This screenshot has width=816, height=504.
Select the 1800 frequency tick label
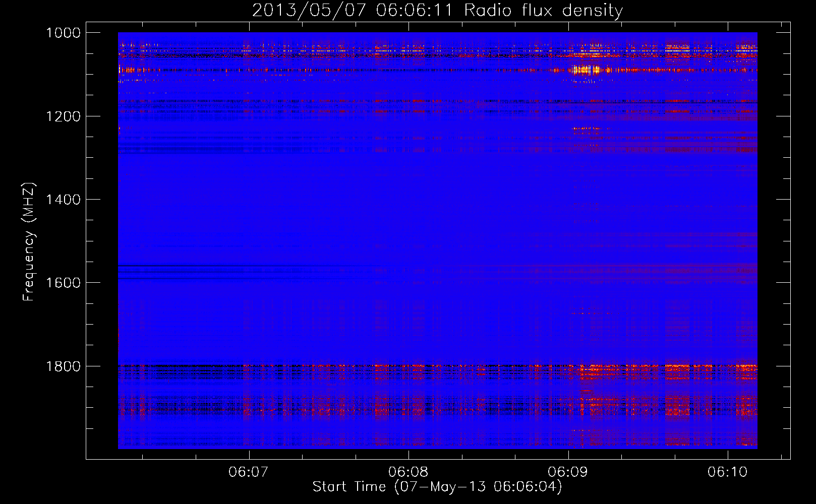coord(63,366)
